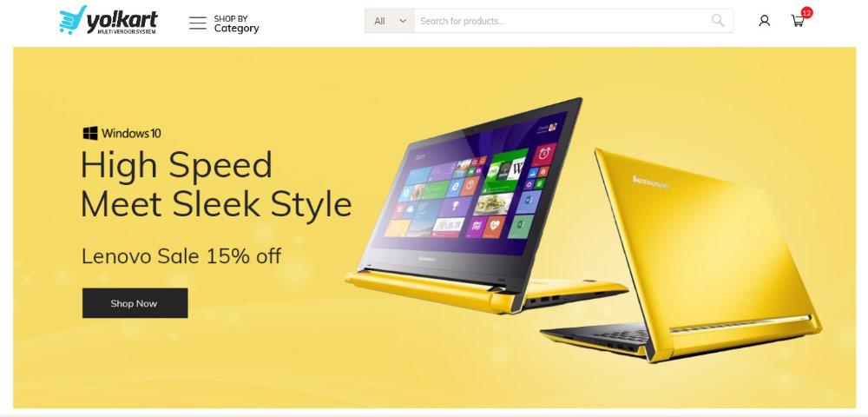Click the Multi Vendor System tagline
The image size is (868, 417).
[x=127, y=32]
